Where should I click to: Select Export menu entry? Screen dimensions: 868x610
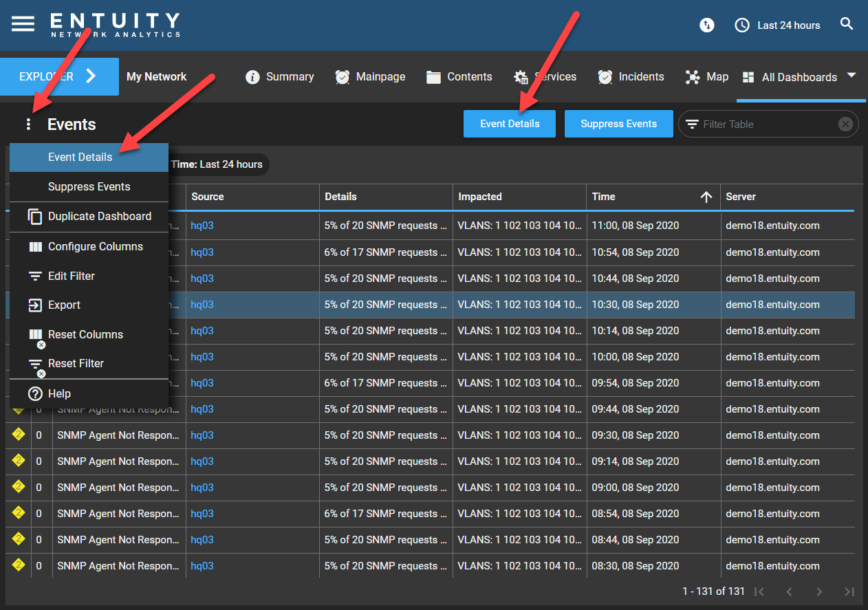(x=89, y=305)
